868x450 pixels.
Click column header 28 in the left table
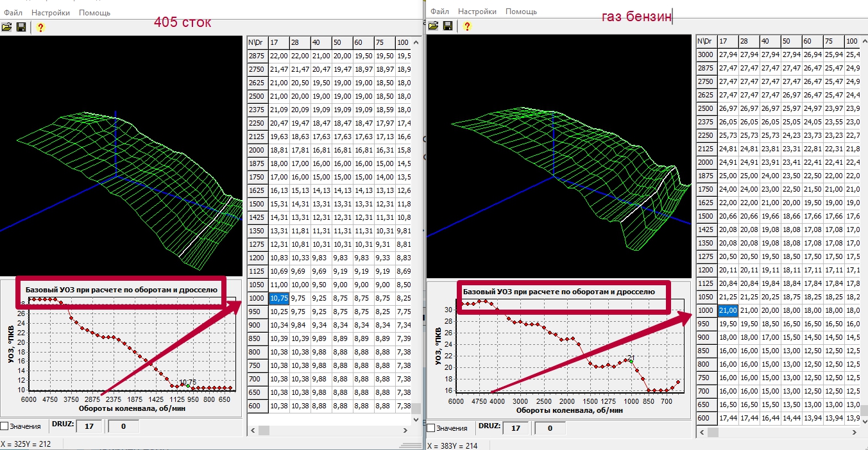(300, 42)
